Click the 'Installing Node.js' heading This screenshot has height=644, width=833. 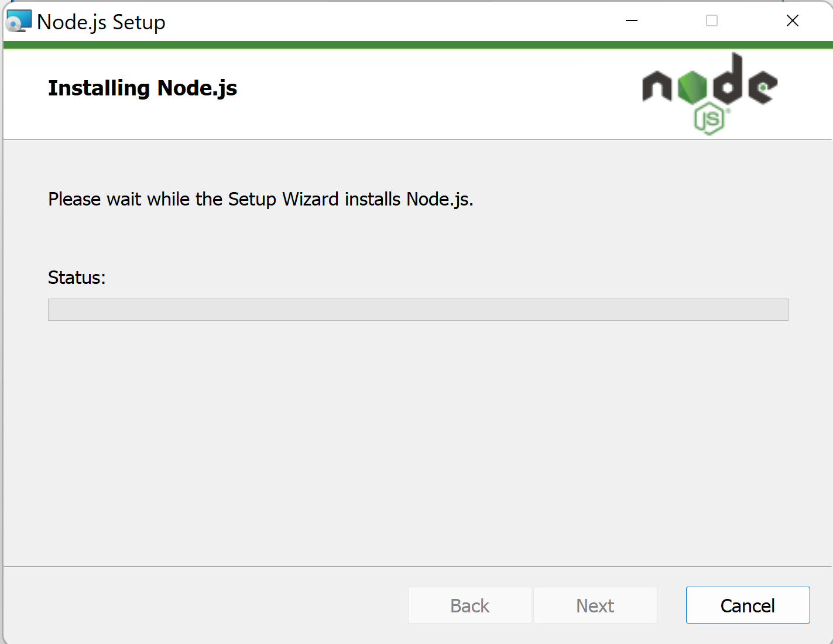142,88
